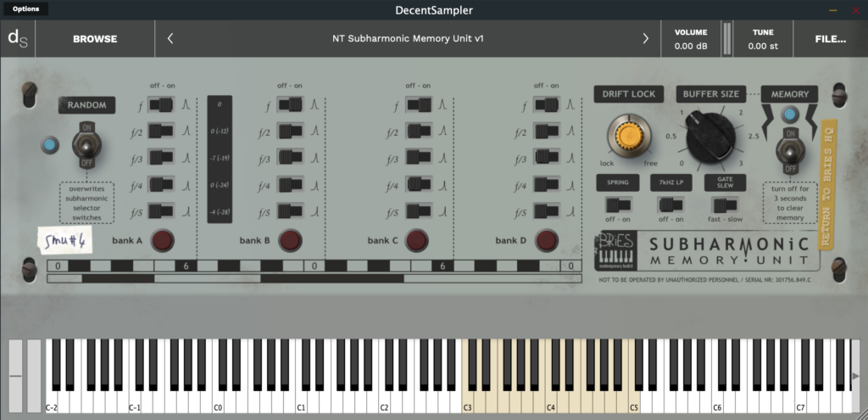
Task: Click the 7kHZ LP label button
Action: tap(671, 183)
